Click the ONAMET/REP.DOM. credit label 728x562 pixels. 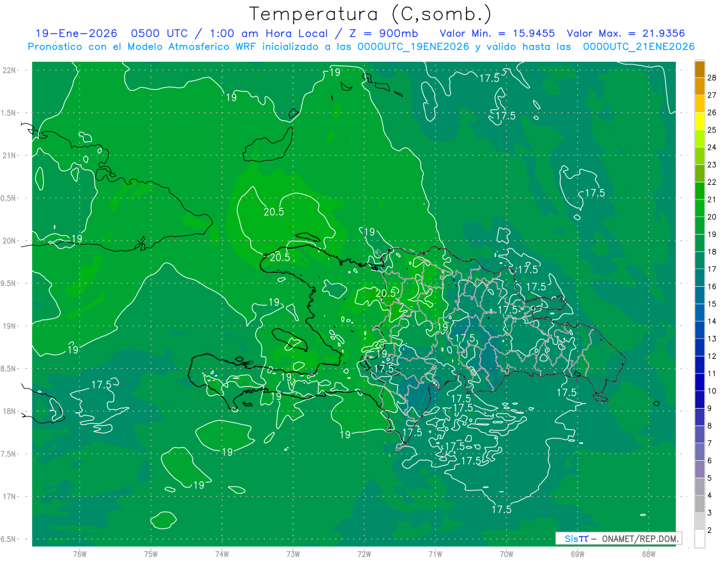pos(640,538)
